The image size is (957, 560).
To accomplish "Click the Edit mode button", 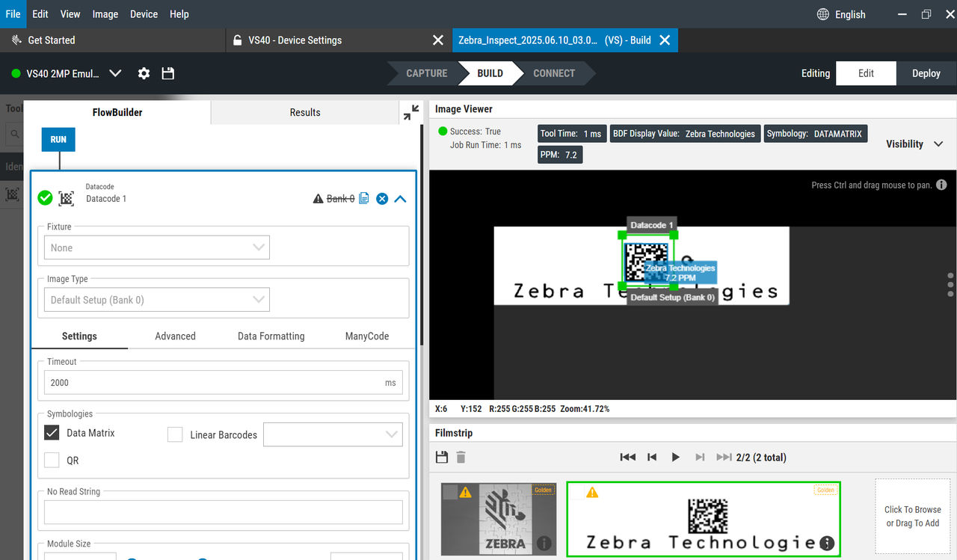I will [x=866, y=73].
